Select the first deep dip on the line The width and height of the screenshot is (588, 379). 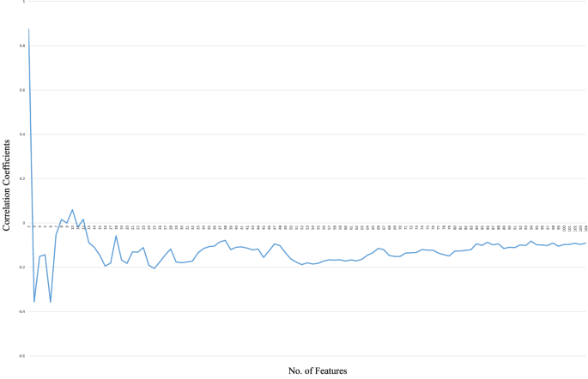click(x=34, y=302)
